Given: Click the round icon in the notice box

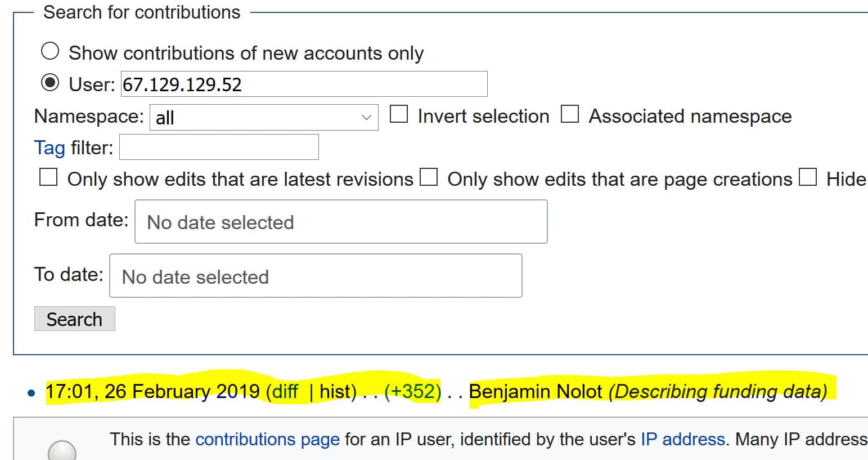Looking at the screenshot, I should [x=62, y=452].
